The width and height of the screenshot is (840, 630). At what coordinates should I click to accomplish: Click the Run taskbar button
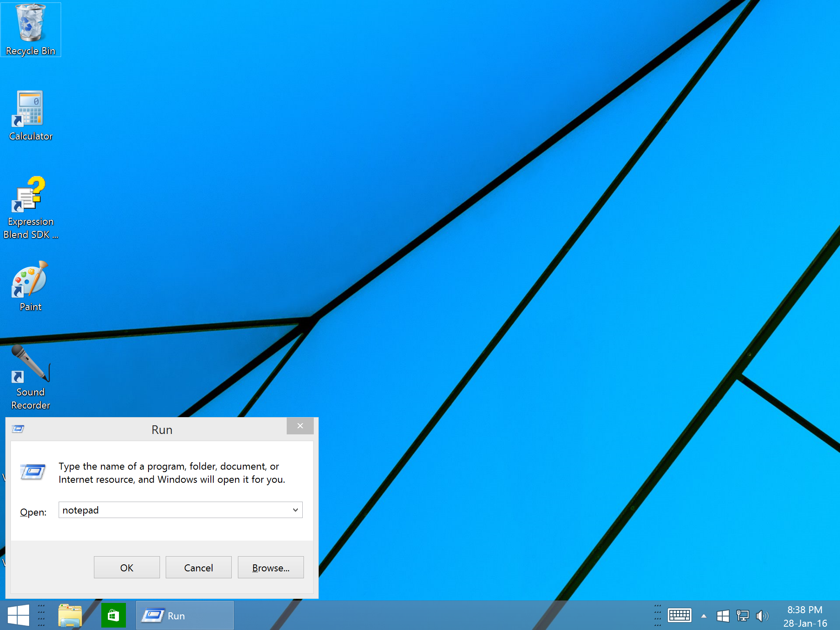(185, 615)
